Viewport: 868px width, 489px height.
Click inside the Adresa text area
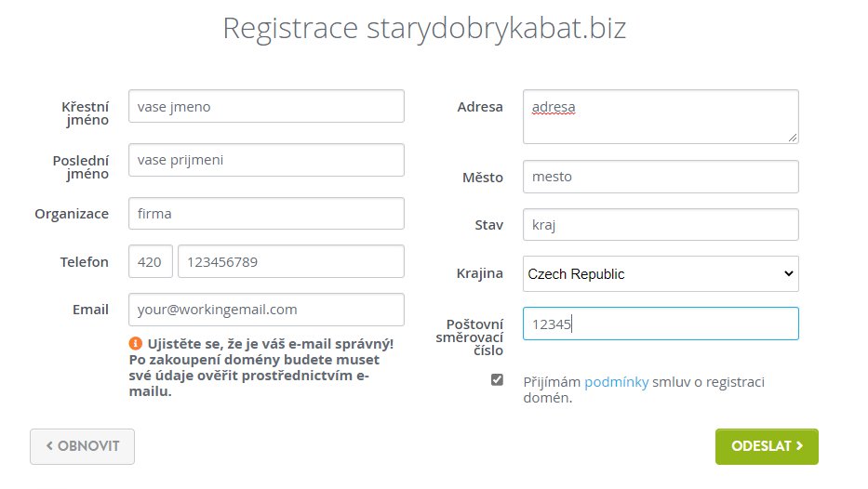point(661,117)
